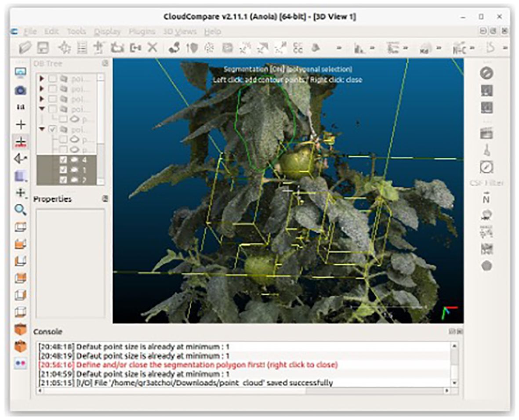Click the four-arrow move icon in left toolbar
The width and height of the screenshot is (519, 420).
coord(21,193)
